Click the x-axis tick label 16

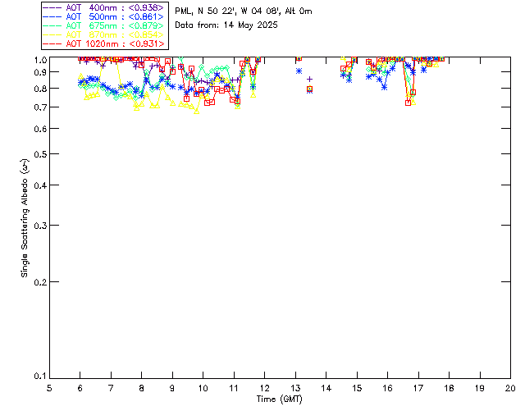pyautogui.click(x=387, y=388)
